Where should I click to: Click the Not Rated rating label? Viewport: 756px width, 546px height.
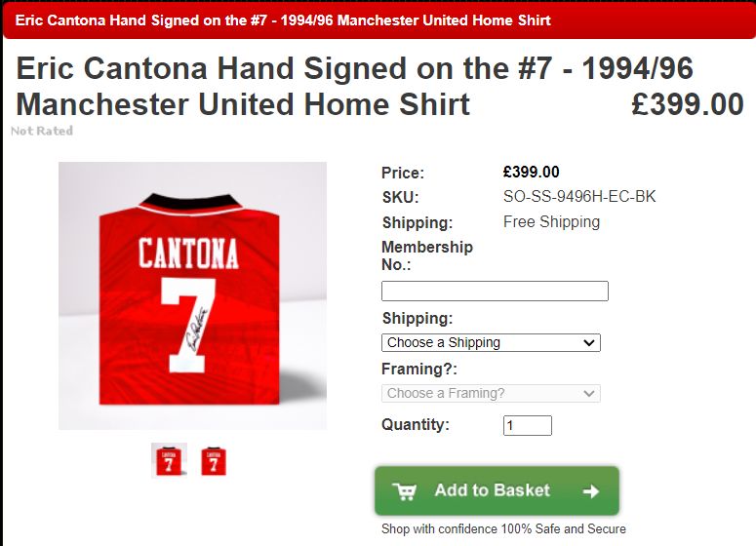click(42, 131)
